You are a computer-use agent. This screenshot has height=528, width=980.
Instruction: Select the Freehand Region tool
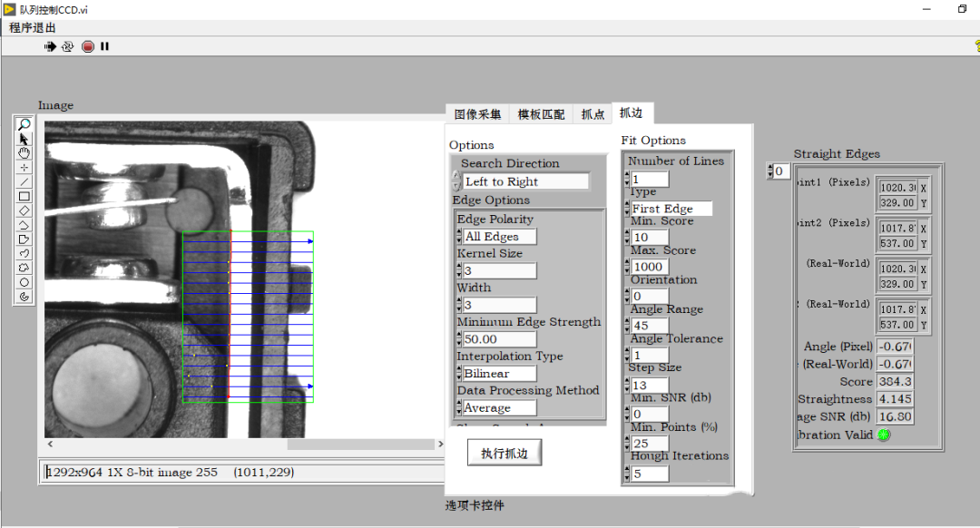click(24, 268)
